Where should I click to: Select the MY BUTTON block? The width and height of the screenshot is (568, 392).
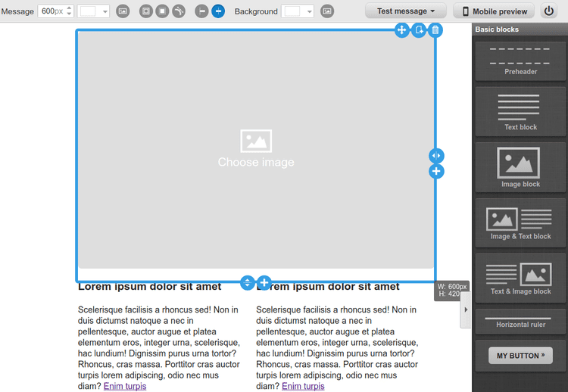pyautogui.click(x=520, y=356)
